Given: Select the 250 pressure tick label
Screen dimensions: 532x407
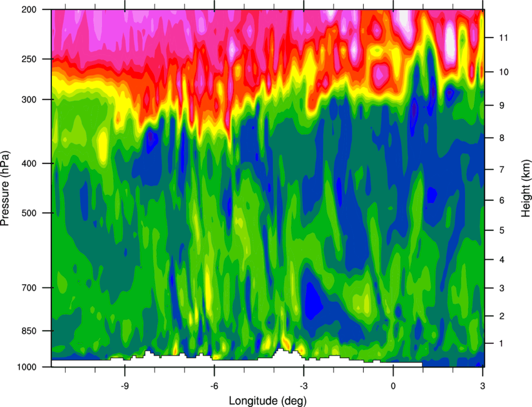Looking at the screenshot, I should click(29, 59).
